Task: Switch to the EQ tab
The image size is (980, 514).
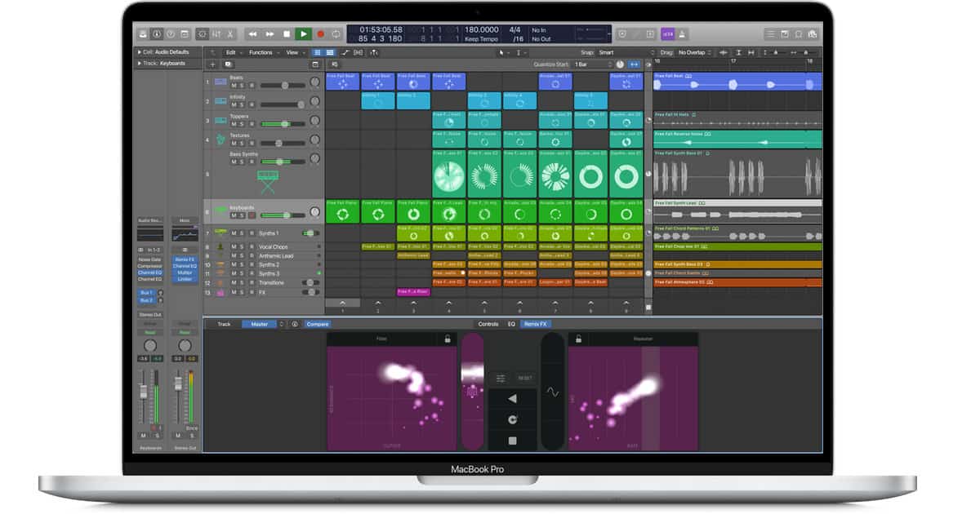Action: pos(511,324)
